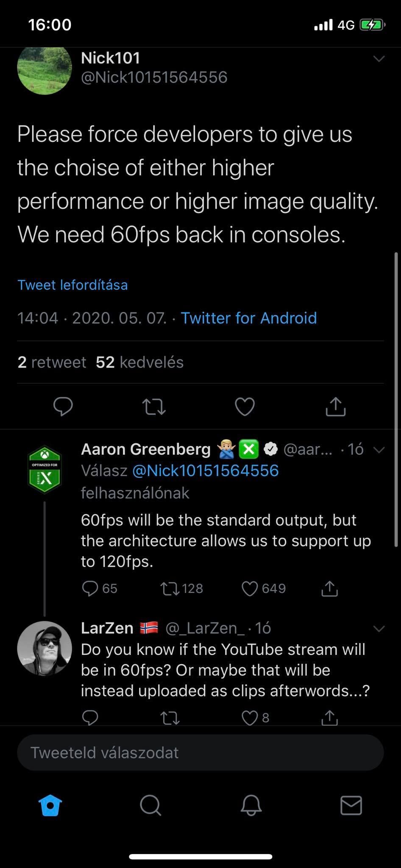This screenshot has width=401, height=868.
Task: Share Nick101's main tweet
Action: [x=335, y=406]
